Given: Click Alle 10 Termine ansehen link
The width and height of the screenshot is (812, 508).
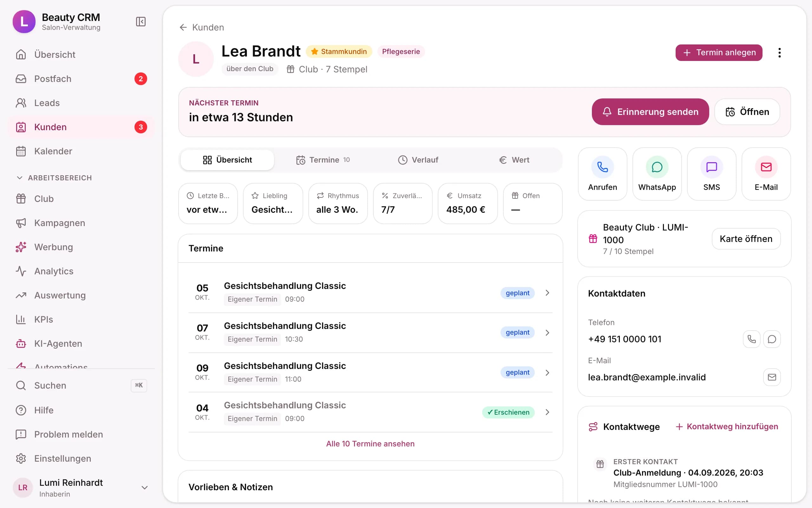Looking at the screenshot, I should 370,444.
